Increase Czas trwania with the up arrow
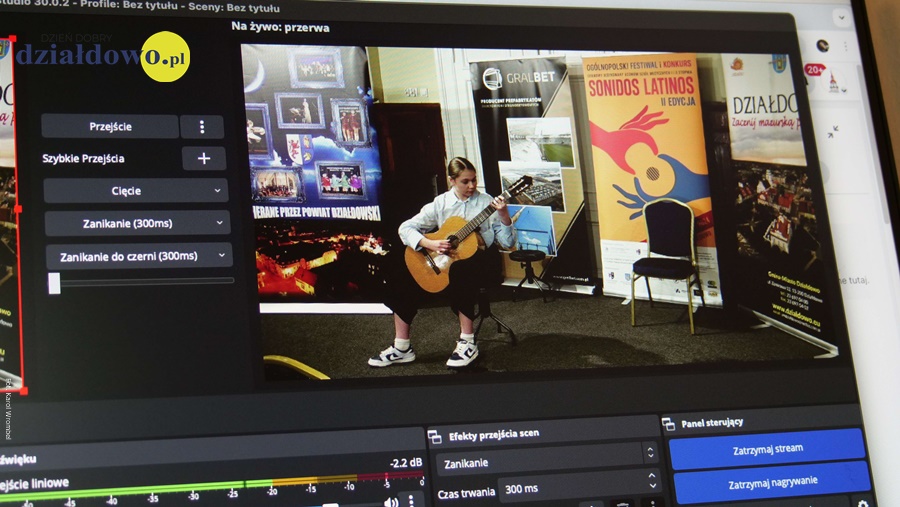Viewport: 900px width, 507px height. 651,476
